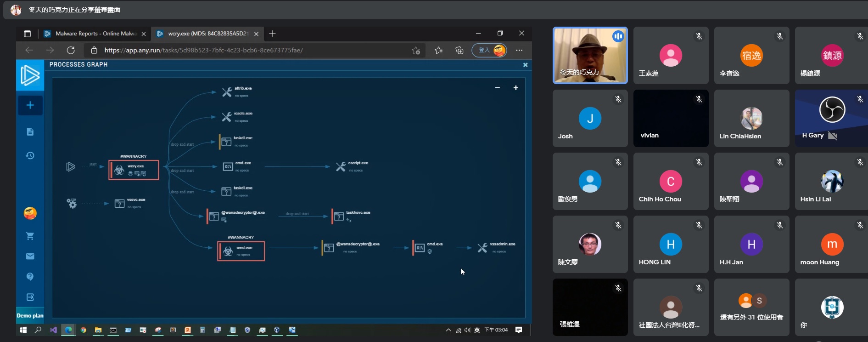The width and height of the screenshot is (868, 342).
Task: Select the Josh participant tile
Action: point(590,118)
